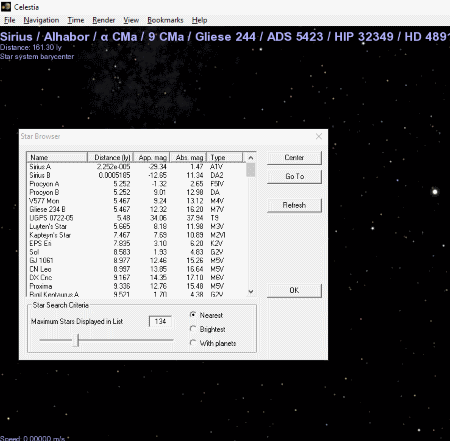Open the Bookmarks menu

(165, 20)
